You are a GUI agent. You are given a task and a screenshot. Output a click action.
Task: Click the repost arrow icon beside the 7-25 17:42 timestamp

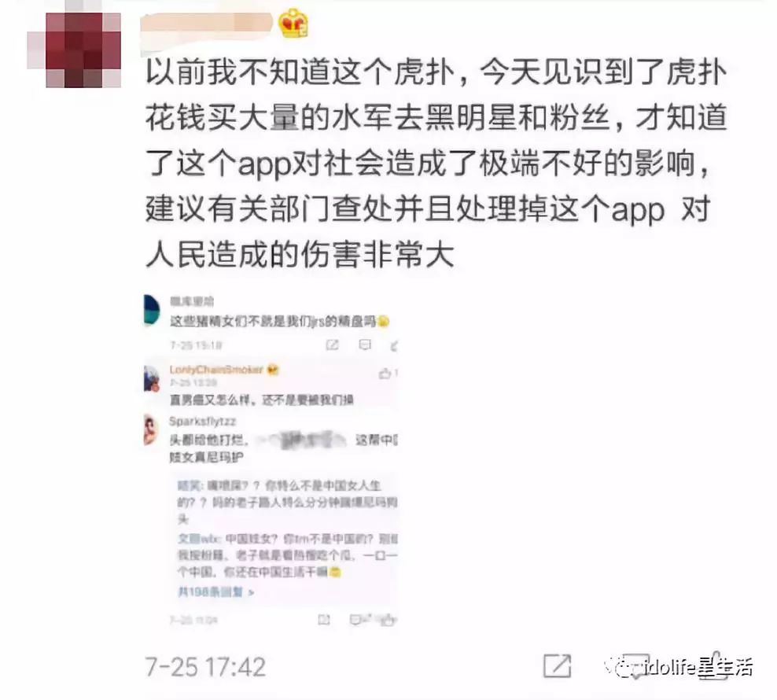click(557, 665)
